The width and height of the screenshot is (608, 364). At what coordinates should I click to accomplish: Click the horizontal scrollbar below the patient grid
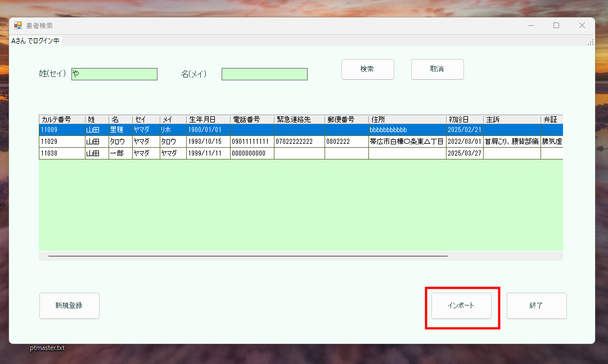pos(247,256)
